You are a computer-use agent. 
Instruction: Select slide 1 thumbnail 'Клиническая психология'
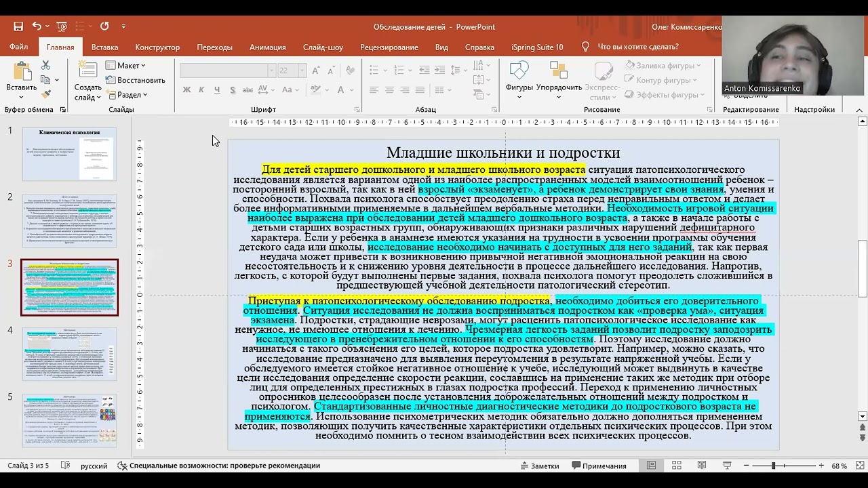[x=69, y=154]
